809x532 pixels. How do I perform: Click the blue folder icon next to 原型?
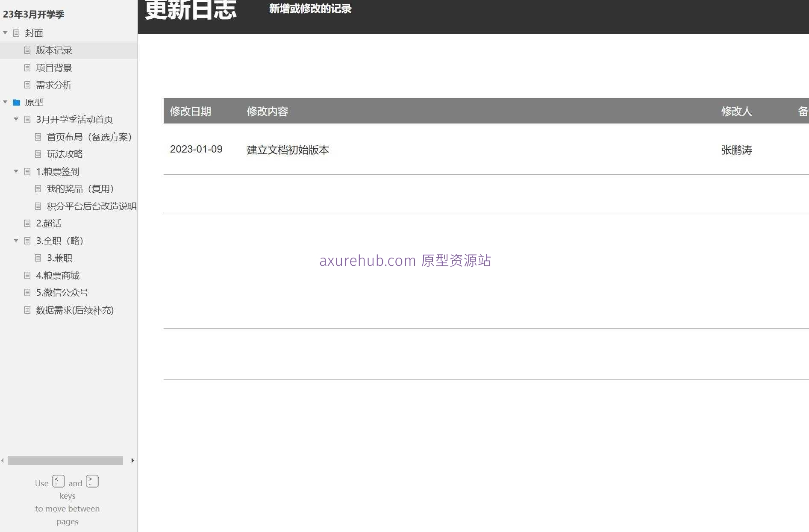point(16,102)
